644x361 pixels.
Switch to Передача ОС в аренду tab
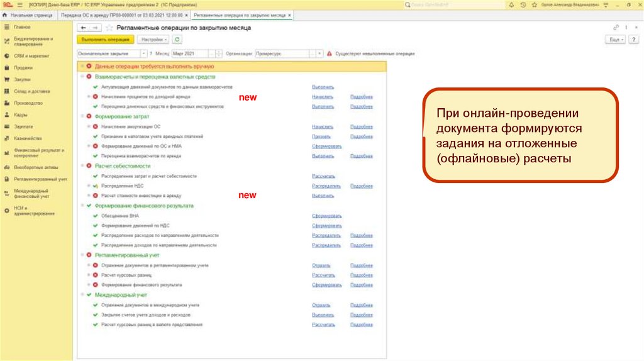click(x=121, y=15)
